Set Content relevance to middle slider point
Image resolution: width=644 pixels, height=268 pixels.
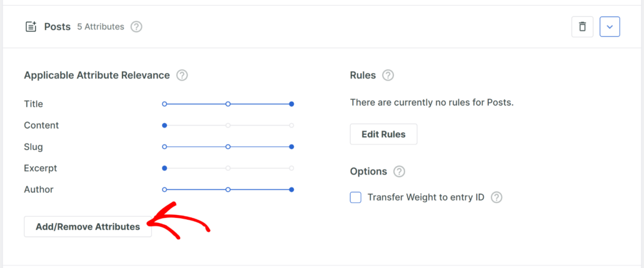(x=228, y=126)
